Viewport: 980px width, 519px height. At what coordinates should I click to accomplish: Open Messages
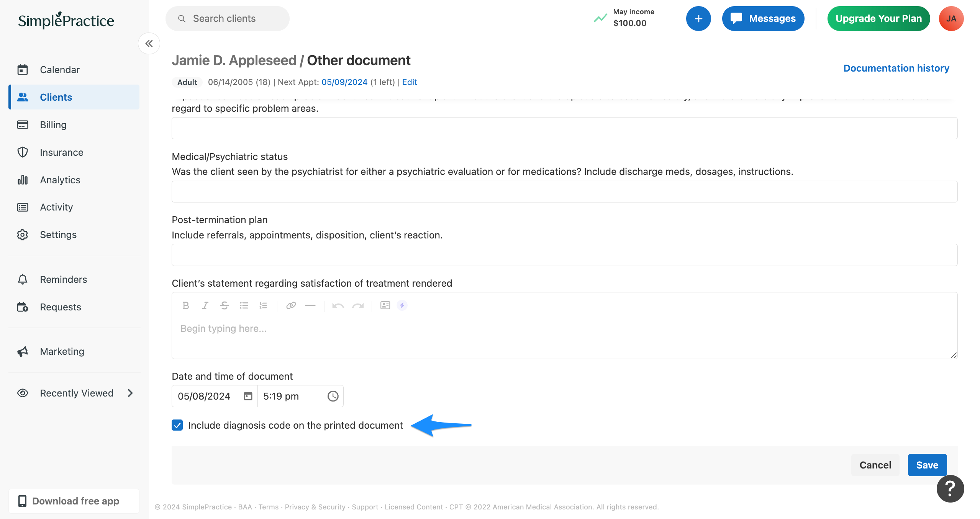(x=763, y=18)
